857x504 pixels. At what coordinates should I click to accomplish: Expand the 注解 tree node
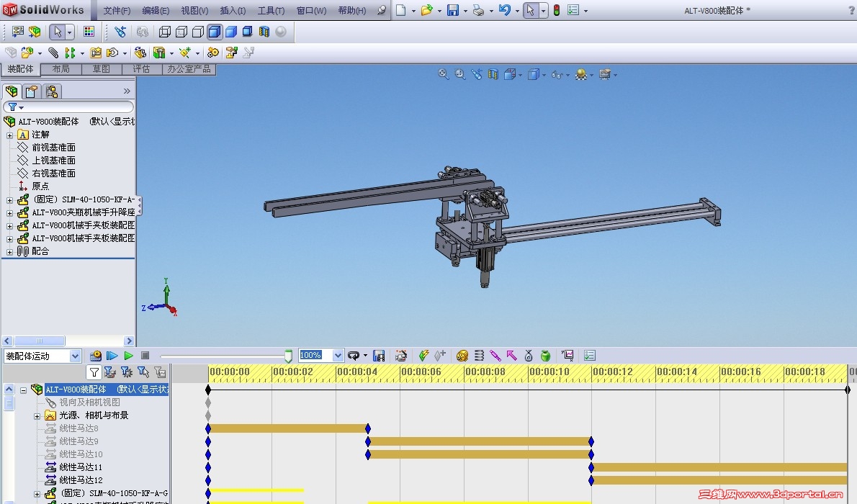(9, 135)
